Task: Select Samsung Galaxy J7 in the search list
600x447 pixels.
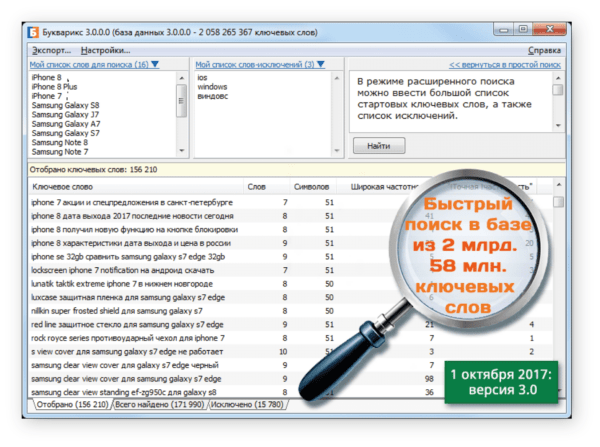Action: (x=65, y=114)
